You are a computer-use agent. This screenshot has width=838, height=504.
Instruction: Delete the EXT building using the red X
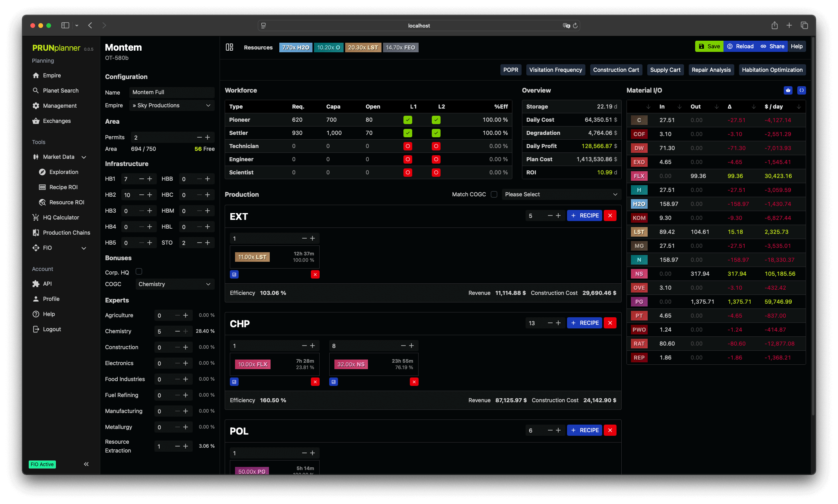point(610,216)
